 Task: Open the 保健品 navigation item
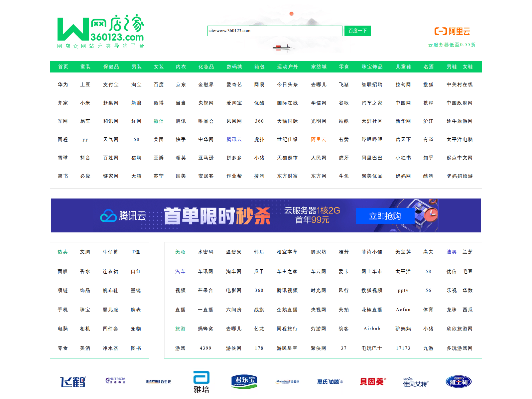[x=111, y=66]
